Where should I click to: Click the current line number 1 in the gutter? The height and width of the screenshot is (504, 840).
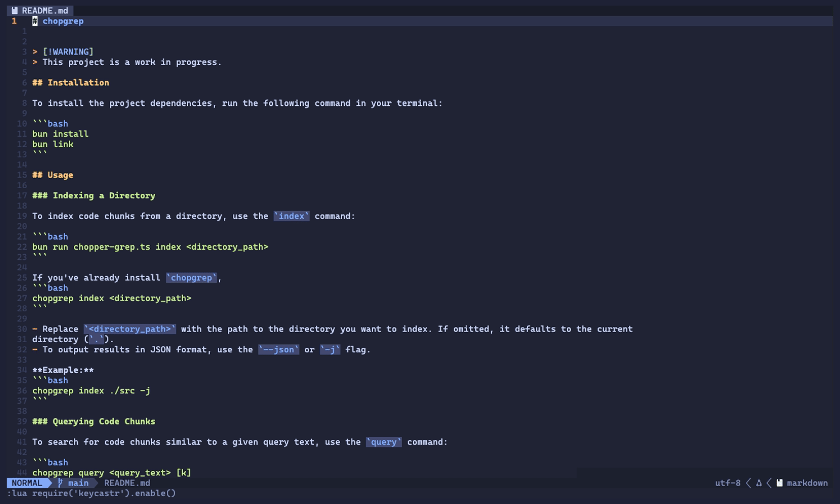[x=15, y=21]
